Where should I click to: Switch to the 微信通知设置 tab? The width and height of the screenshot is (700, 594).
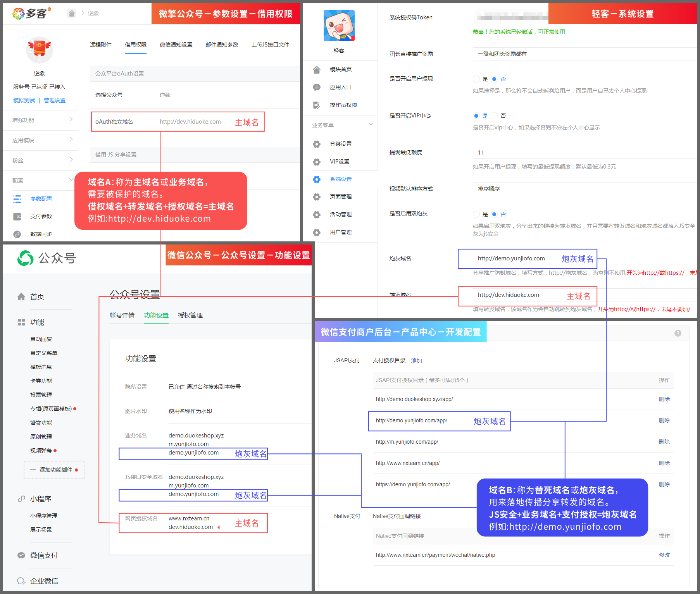coord(176,45)
